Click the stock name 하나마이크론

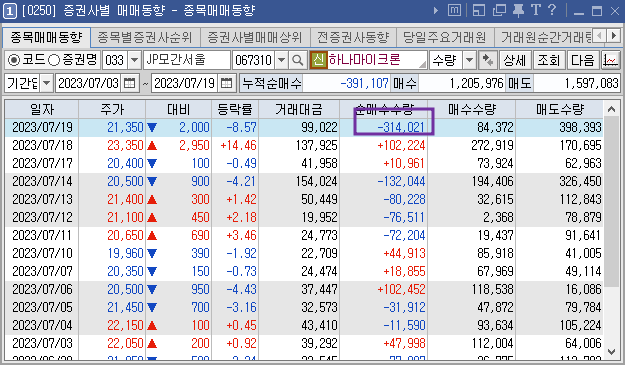click(x=364, y=60)
